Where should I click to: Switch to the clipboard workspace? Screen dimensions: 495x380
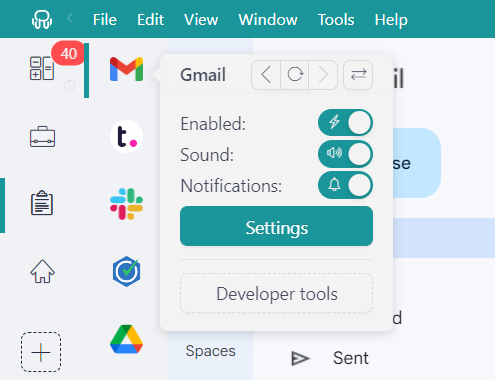tap(42, 203)
